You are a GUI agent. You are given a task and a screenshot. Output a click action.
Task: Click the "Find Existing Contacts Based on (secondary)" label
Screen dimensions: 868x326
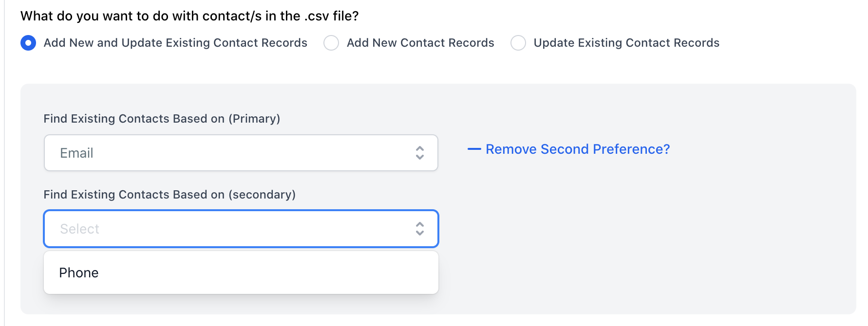point(170,195)
